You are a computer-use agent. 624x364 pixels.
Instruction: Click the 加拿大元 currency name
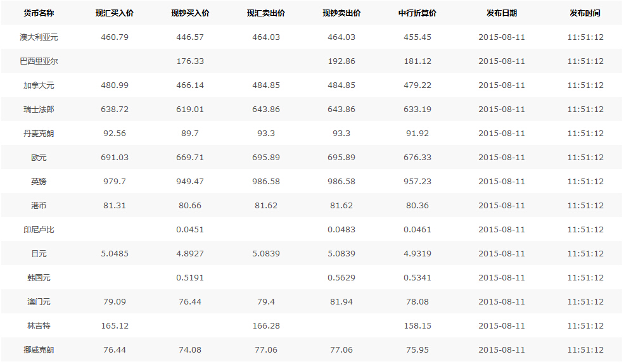pyautogui.click(x=39, y=85)
